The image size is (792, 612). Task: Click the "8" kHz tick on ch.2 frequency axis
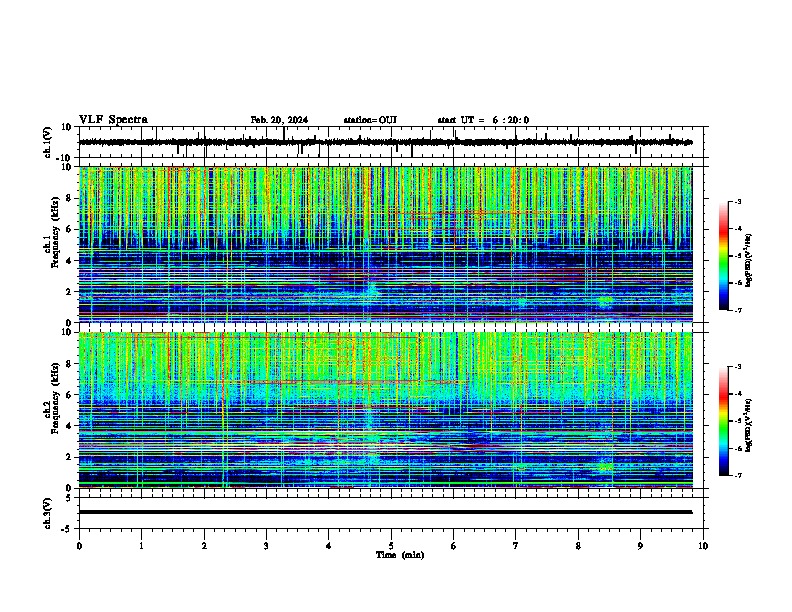tap(69, 364)
